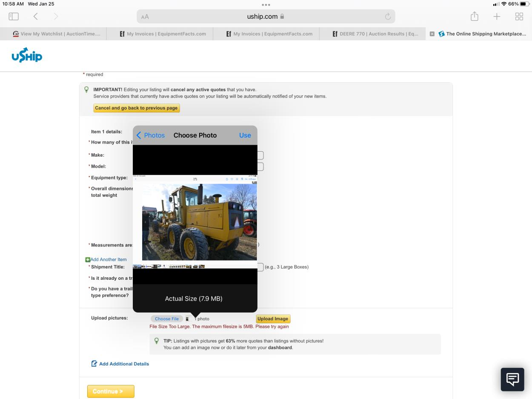Open the live chat bubble icon
532x399 pixels.
pos(512,379)
